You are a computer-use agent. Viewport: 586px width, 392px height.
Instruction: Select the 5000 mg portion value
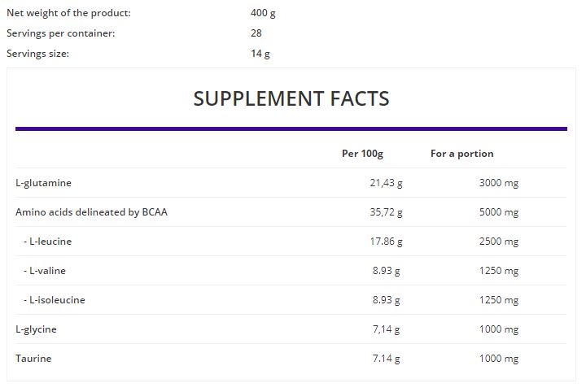[x=499, y=212]
